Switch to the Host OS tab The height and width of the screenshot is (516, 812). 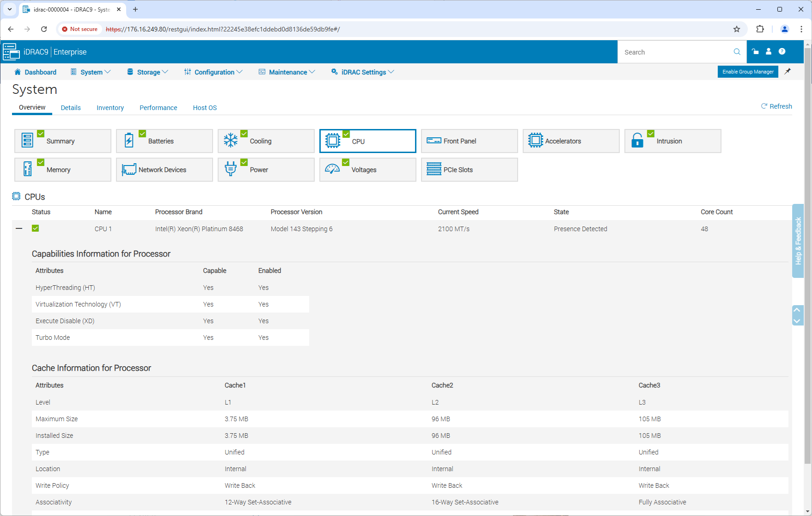coord(205,108)
